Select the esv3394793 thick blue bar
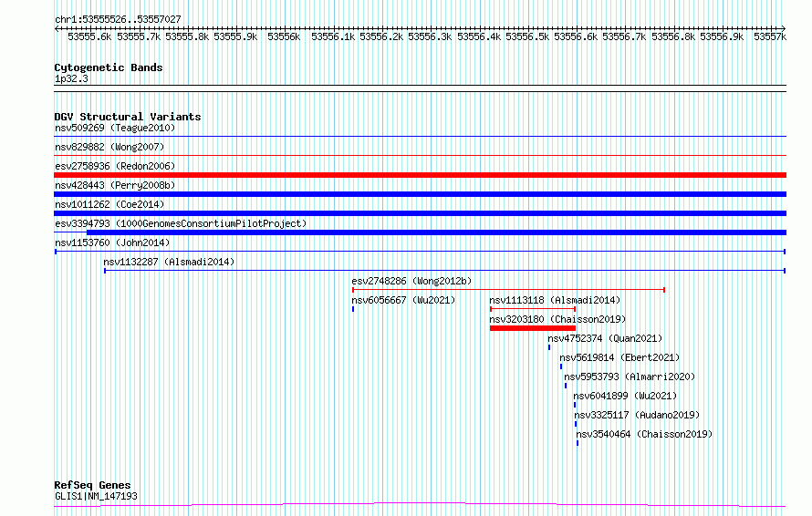The width and height of the screenshot is (812, 516). [x=436, y=232]
